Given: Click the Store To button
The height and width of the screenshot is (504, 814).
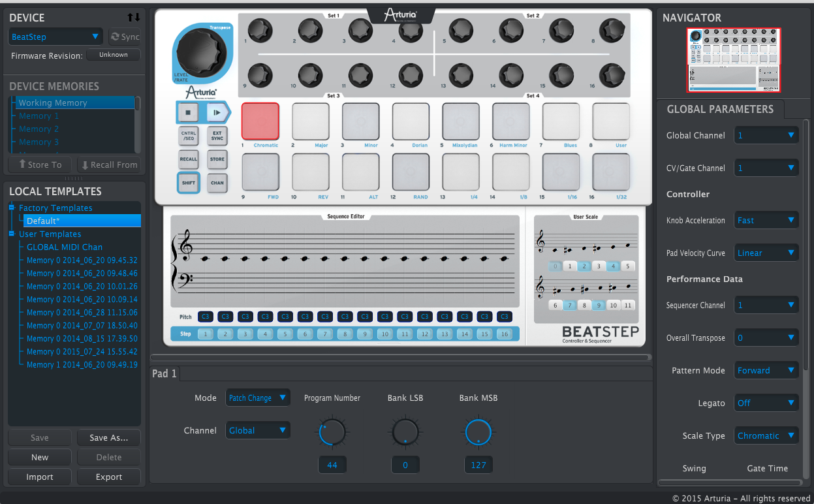Looking at the screenshot, I should (x=40, y=165).
